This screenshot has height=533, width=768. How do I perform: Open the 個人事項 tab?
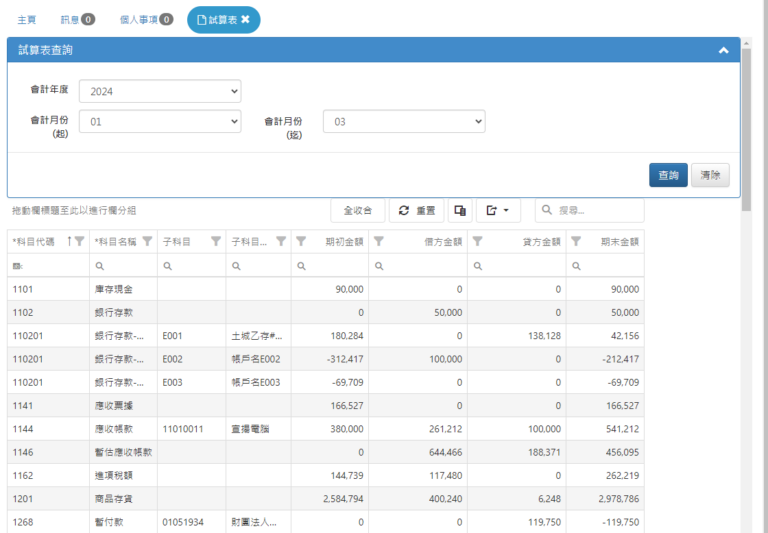145,19
